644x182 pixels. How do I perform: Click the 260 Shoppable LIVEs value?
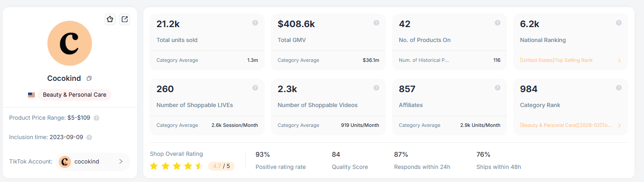[165, 89]
